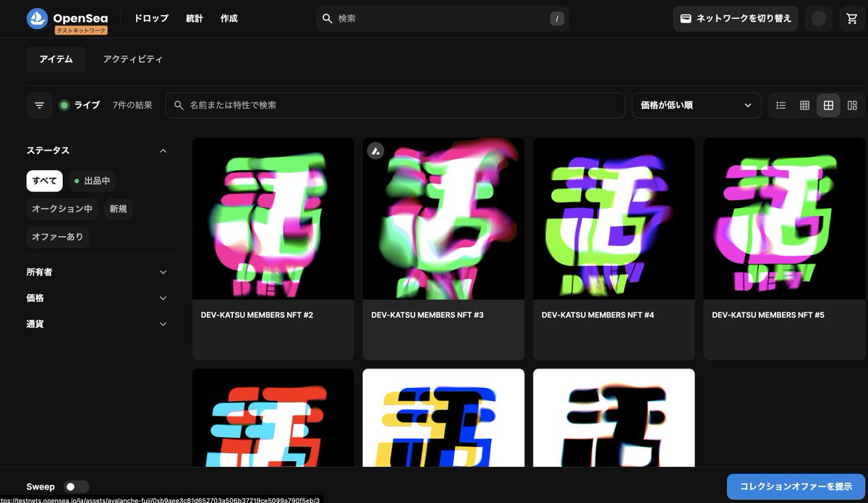Switch to small grid view
868x503 pixels.
[804, 106]
